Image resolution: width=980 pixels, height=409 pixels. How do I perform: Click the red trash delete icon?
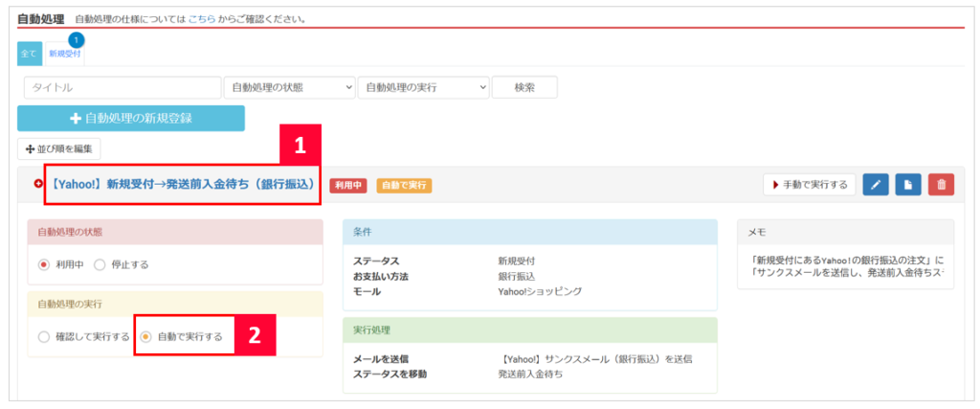(x=942, y=185)
